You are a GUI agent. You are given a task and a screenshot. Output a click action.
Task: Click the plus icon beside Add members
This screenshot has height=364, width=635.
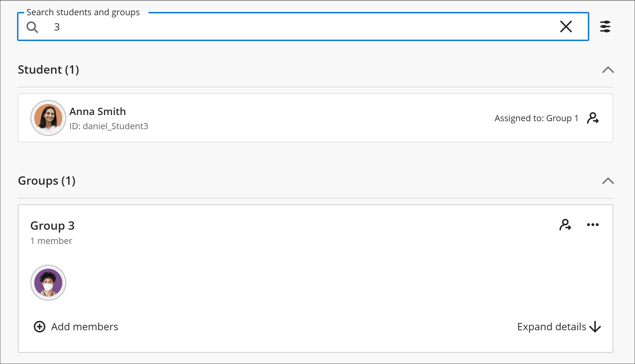tap(40, 327)
